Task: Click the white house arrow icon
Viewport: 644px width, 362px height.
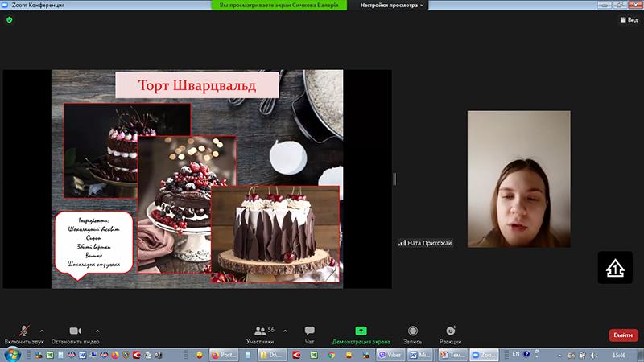Action: point(614,267)
